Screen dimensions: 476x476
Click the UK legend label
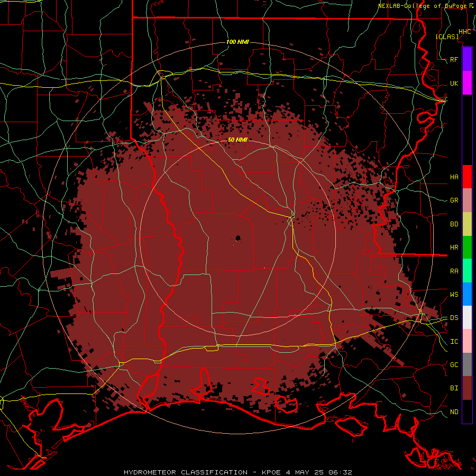pos(454,83)
